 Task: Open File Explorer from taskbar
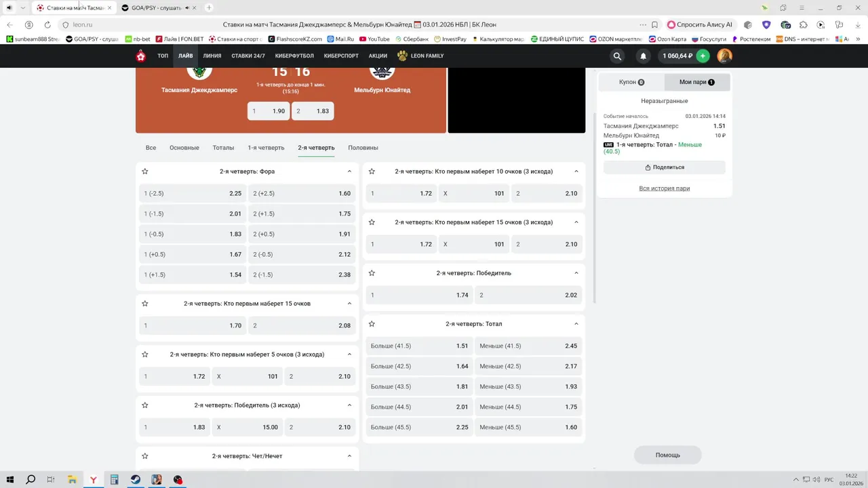72,480
